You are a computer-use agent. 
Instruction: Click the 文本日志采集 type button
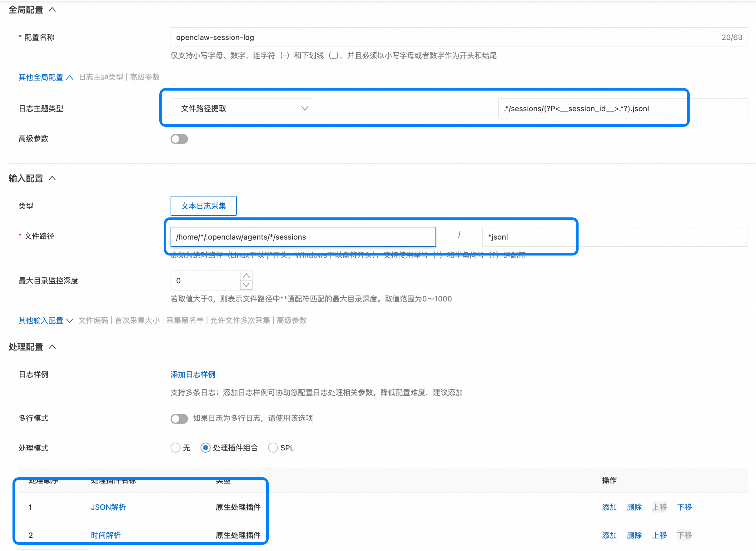click(203, 206)
